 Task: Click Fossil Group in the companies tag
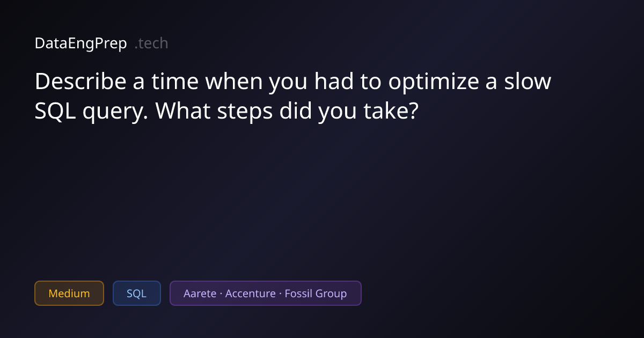click(x=316, y=293)
